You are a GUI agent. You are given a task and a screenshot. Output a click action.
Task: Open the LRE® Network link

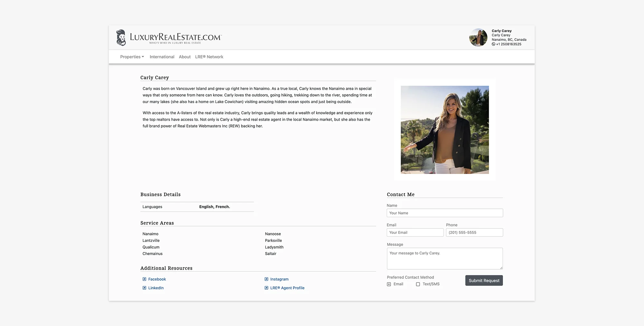pos(209,57)
